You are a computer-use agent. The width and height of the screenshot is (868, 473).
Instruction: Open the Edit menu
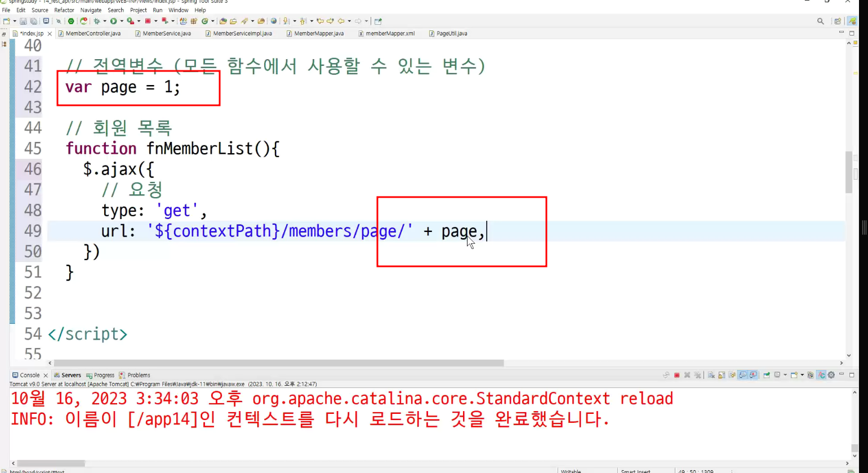[x=21, y=10]
